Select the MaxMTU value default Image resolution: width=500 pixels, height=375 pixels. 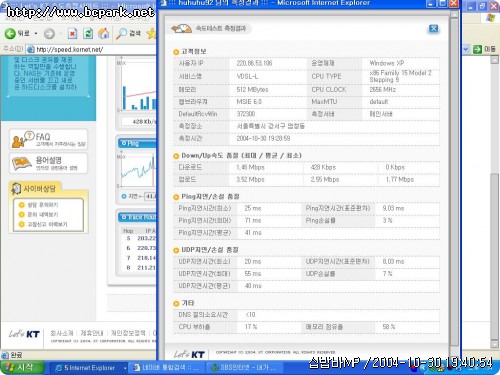point(379,102)
